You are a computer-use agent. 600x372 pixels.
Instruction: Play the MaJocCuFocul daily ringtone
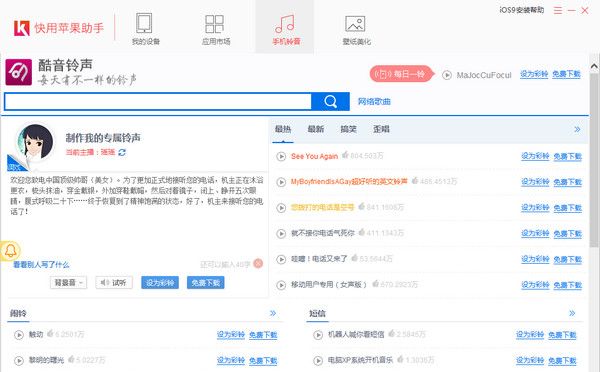pos(447,75)
